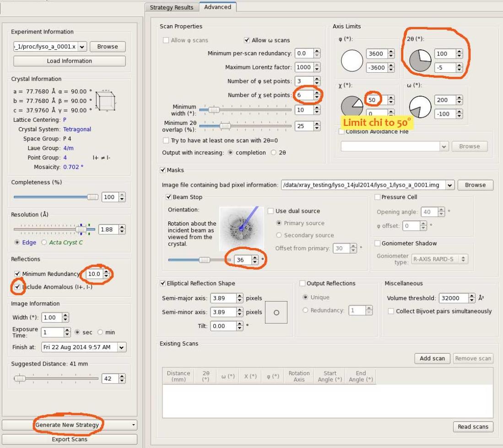Toggle the Include Anomalous checkbox
Screen dimensions: 503x448
pyautogui.click(x=17, y=287)
